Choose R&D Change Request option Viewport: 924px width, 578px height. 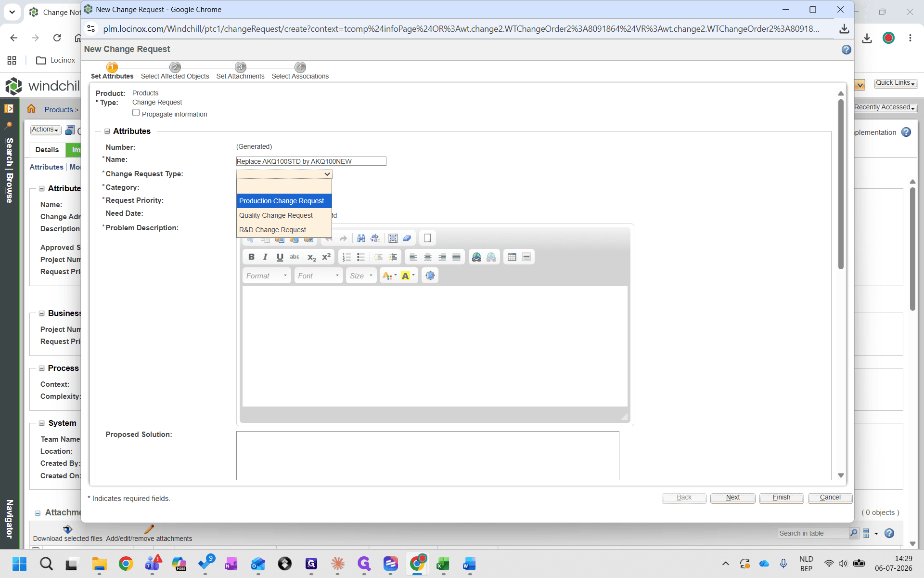tap(284, 230)
